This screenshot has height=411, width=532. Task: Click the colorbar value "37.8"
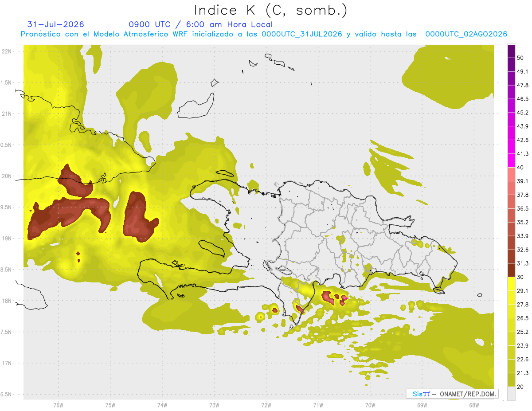[523, 195]
